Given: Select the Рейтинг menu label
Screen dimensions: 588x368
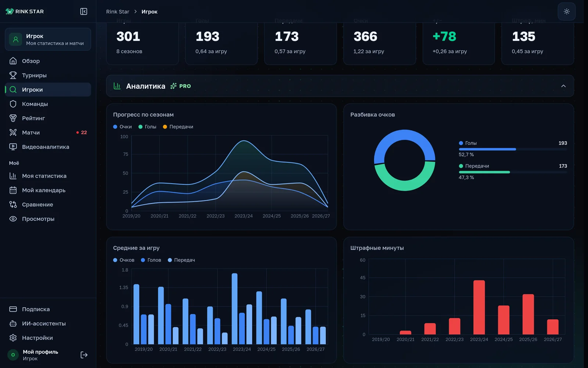Looking at the screenshot, I should coord(33,118).
